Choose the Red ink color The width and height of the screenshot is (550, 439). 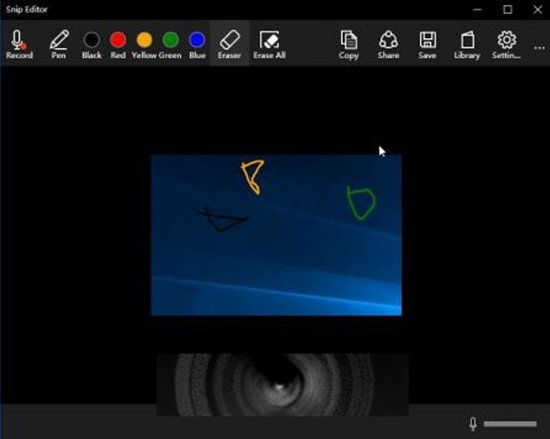(x=118, y=44)
